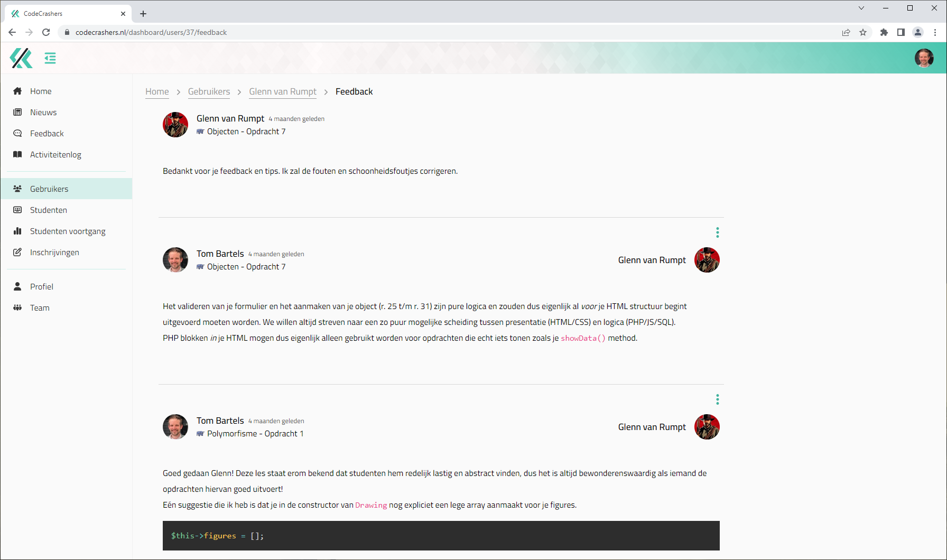947x560 pixels.
Task: Open the user avatar menu in the top right
Action: [924, 58]
